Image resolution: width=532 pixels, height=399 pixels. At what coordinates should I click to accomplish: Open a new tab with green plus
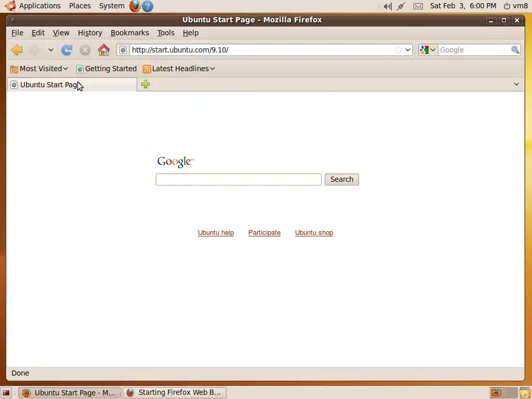point(145,84)
